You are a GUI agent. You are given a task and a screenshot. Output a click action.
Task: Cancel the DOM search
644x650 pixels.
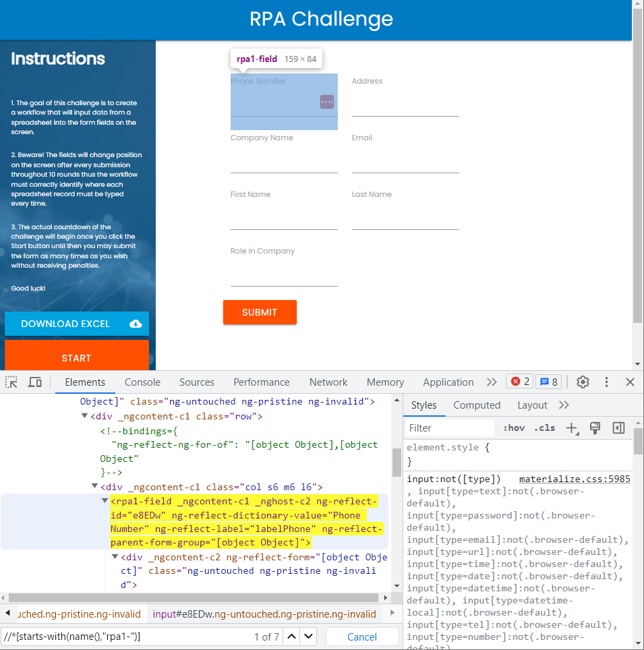click(x=362, y=637)
